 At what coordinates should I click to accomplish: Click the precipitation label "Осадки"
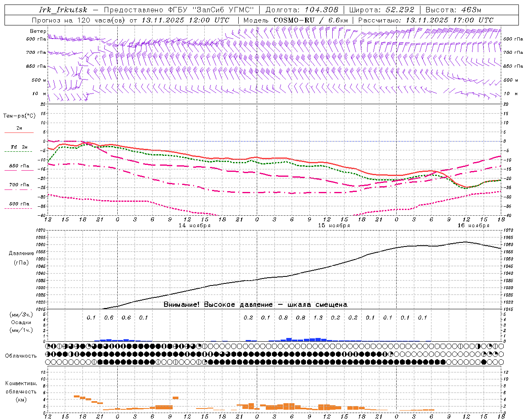[21, 322]
